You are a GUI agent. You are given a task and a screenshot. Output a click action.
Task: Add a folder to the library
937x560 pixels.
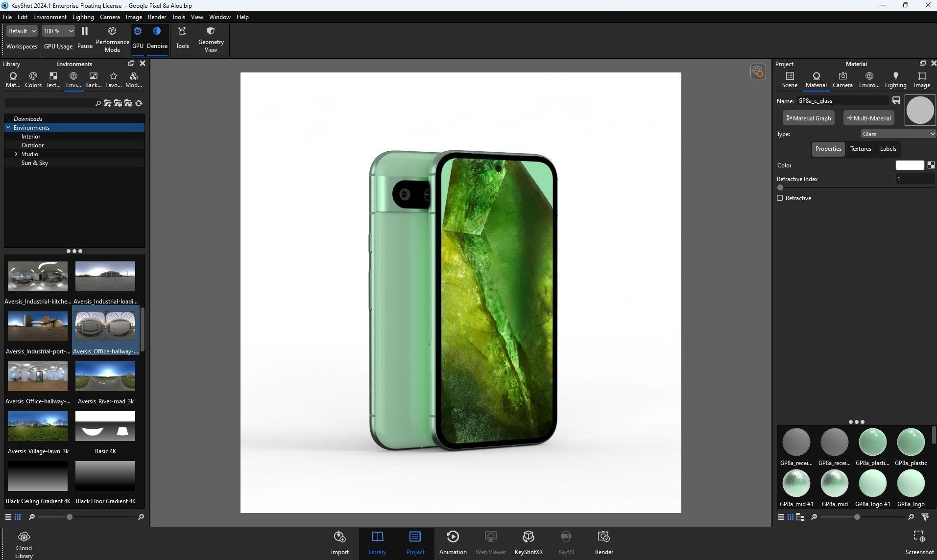[x=107, y=103]
